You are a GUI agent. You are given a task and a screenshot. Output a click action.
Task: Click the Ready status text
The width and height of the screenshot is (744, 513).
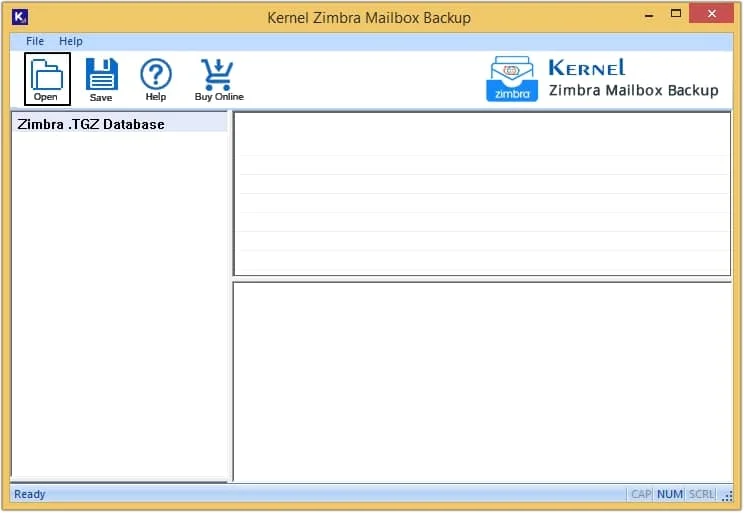tap(29, 494)
